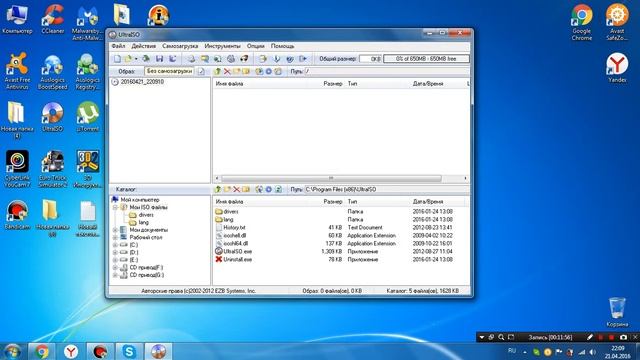Click the Skype taskbar icon
The height and width of the screenshot is (360, 640).
point(129,351)
